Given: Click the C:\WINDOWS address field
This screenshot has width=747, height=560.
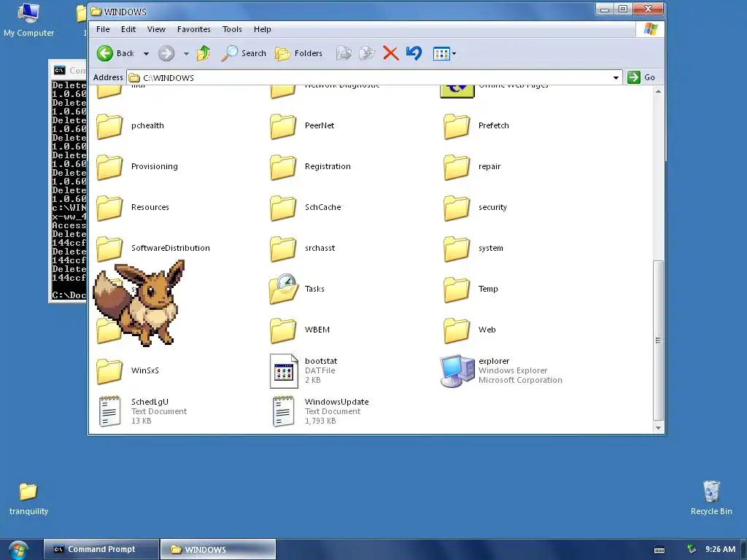Looking at the screenshot, I should (374, 77).
